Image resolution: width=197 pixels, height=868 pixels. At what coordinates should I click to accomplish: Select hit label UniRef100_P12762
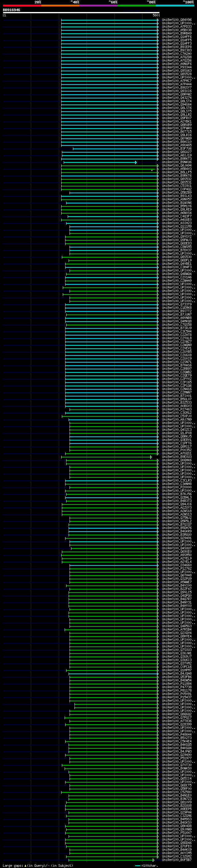[x=177, y=568]
